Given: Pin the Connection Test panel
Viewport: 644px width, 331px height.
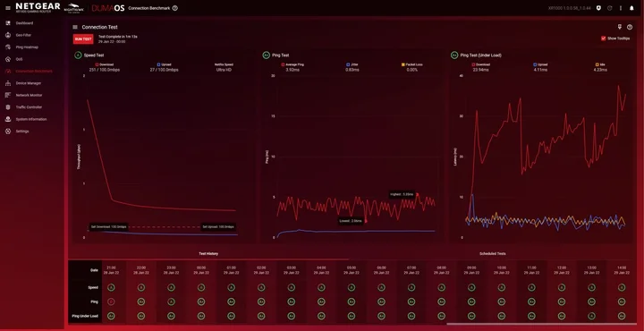Looking at the screenshot, I should pyautogui.click(x=620, y=27).
